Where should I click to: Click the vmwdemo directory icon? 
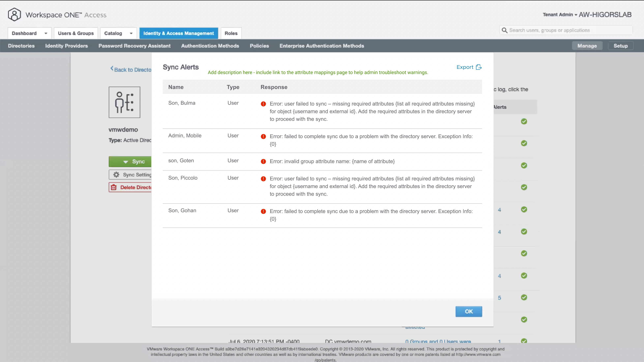pyautogui.click(x=124, y=102)
